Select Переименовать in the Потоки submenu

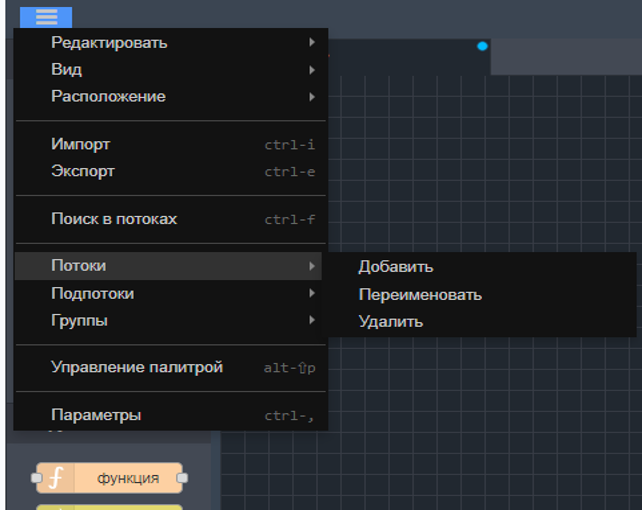pos(420,294)
